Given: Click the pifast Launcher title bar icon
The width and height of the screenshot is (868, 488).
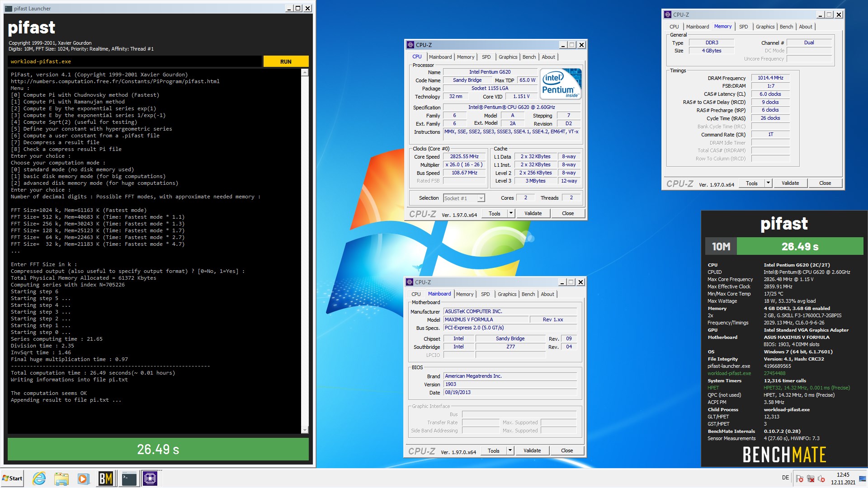Looking at the screenshot, I should 9,8.
